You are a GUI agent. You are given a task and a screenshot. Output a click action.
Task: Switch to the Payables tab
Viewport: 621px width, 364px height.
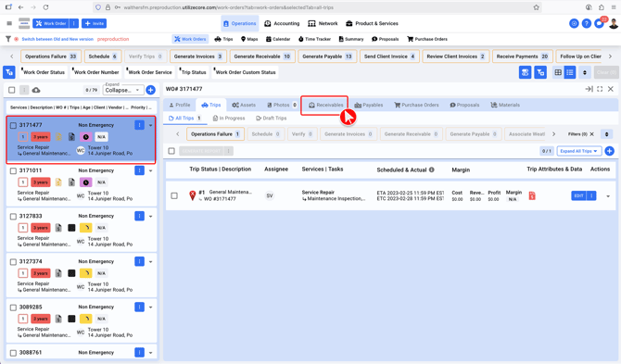pyautogui.click(x=369, y=105)
